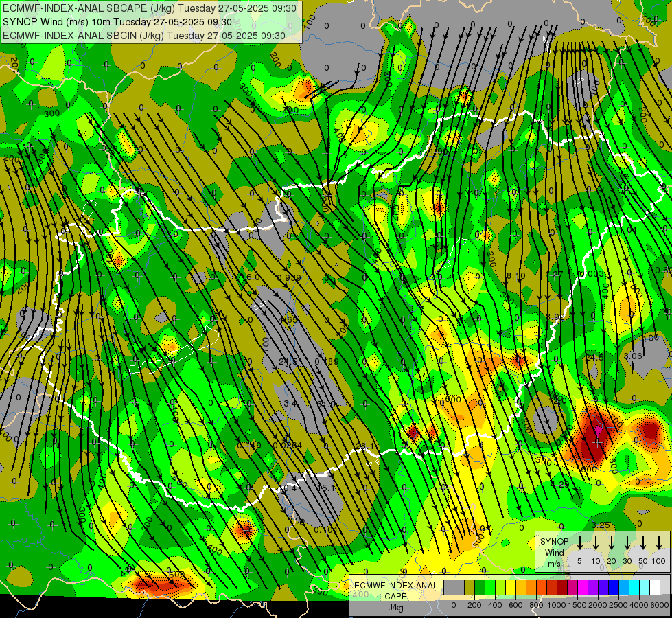Image resolution: width=672 pixels, height=618 pixels.
Task: Click the ECMWF-INDEX-ANAL SBCAPE title line
Action: [x=150, y=8]
